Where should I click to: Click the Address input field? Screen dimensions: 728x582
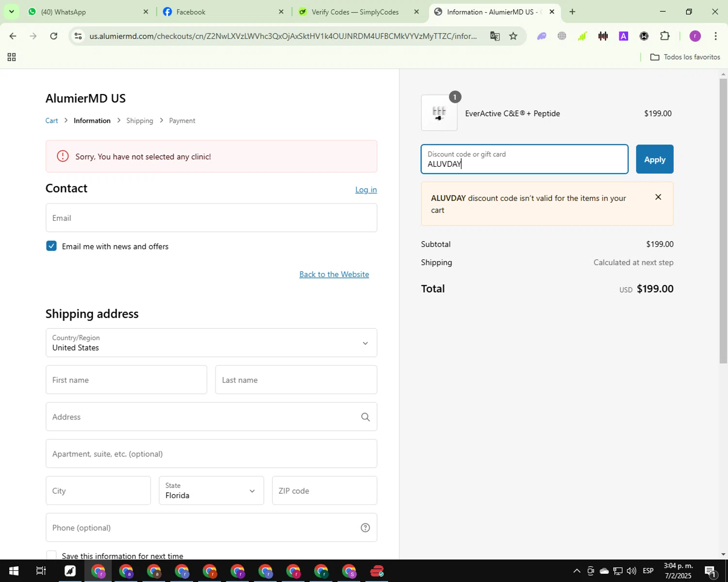point(211,417)
